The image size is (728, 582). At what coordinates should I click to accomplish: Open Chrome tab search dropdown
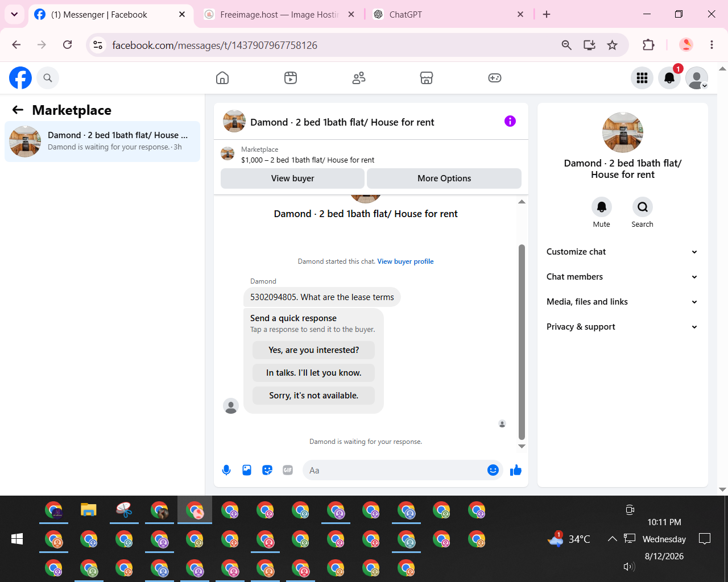[x=14, y=14]
